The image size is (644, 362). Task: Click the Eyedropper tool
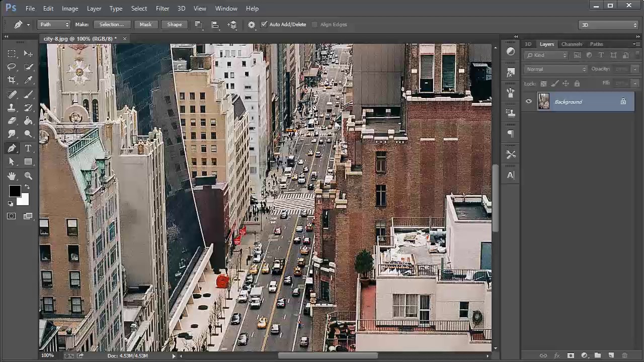(28, 80)
